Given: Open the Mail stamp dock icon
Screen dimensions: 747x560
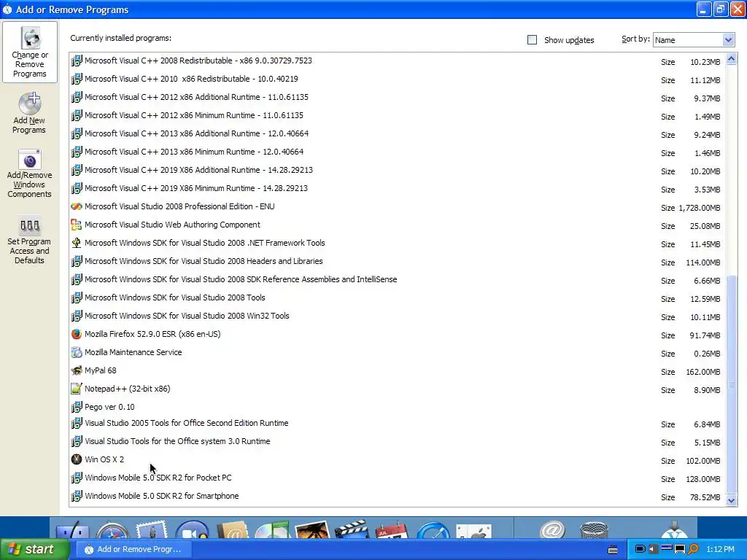Looking at the screenshot, I should click(152, 529).
